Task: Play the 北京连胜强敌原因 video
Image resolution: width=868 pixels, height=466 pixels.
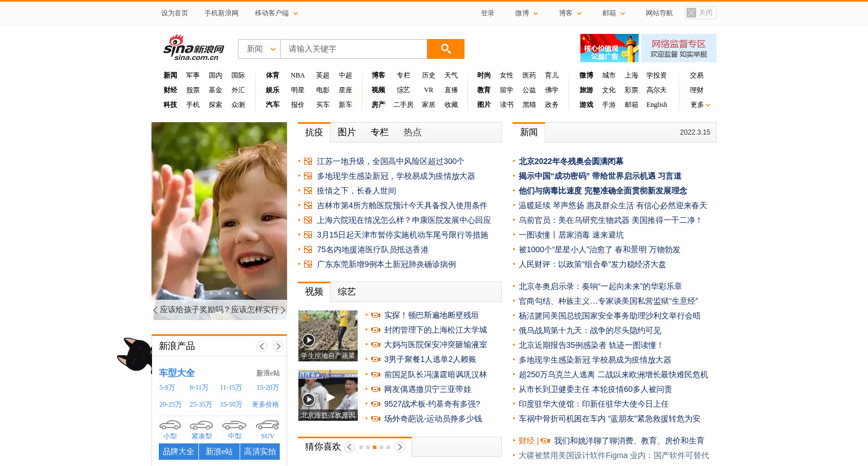Action: (328, 395)
